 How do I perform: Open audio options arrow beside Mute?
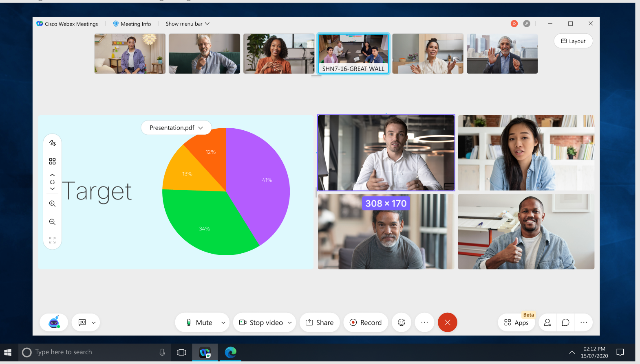pos(223,322)
